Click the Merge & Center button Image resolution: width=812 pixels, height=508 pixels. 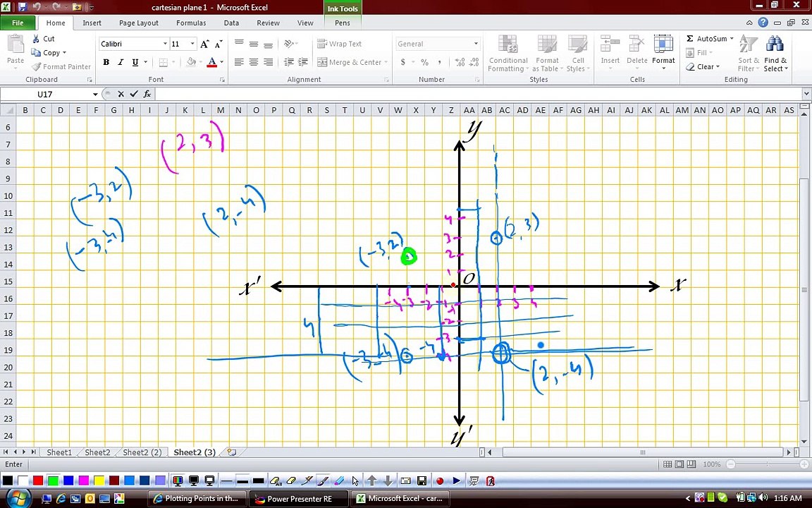point(352,62)
